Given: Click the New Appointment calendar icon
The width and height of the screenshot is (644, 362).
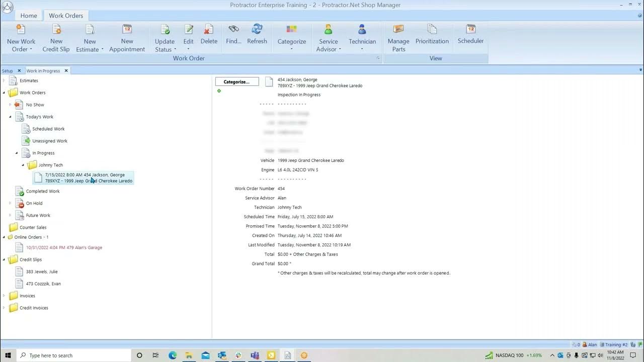Looking at the screenshot, I should [x=127, y=29].
